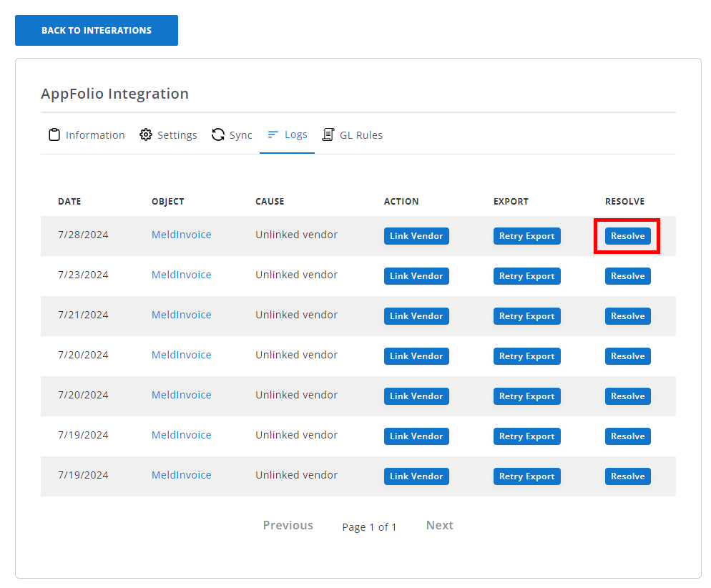
Task: Retry Export for the 7/28/2024 entry
Action: (526, 236)
